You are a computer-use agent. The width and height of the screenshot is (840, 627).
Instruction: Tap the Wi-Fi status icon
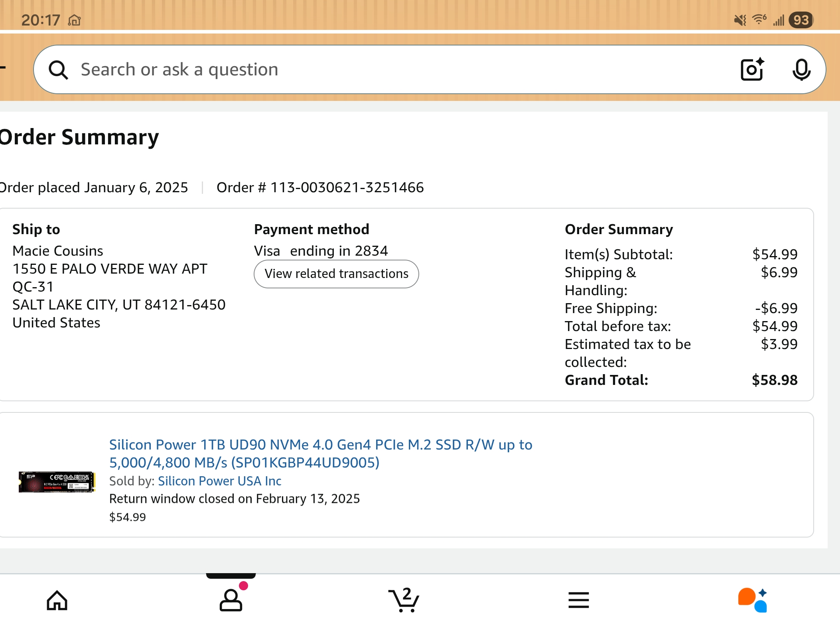click(x=759, y=20)
